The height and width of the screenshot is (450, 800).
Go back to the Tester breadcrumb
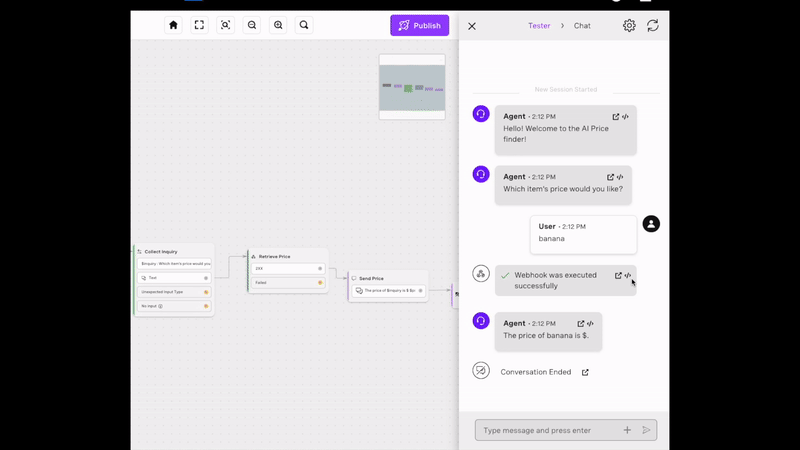coord(539,26)
